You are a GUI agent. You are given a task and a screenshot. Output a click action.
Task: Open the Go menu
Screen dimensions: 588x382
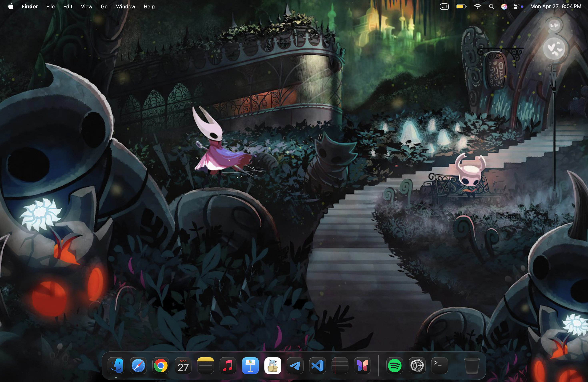pyautogui.click(x=104, y=6)
